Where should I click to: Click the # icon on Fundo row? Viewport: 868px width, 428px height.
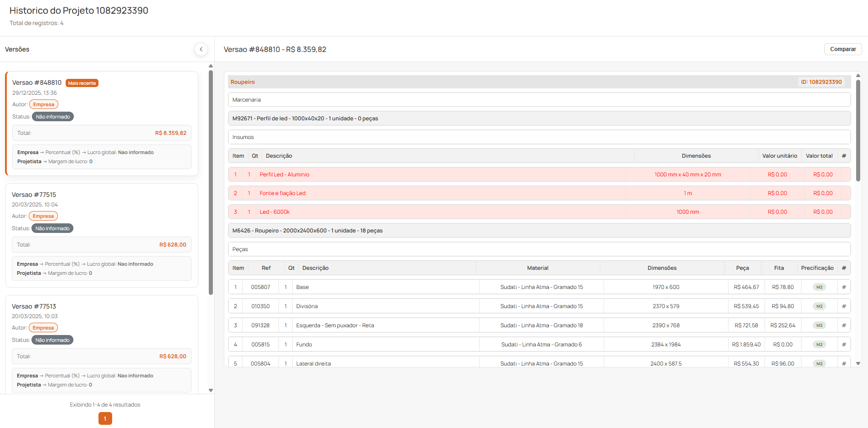(844, 345)
